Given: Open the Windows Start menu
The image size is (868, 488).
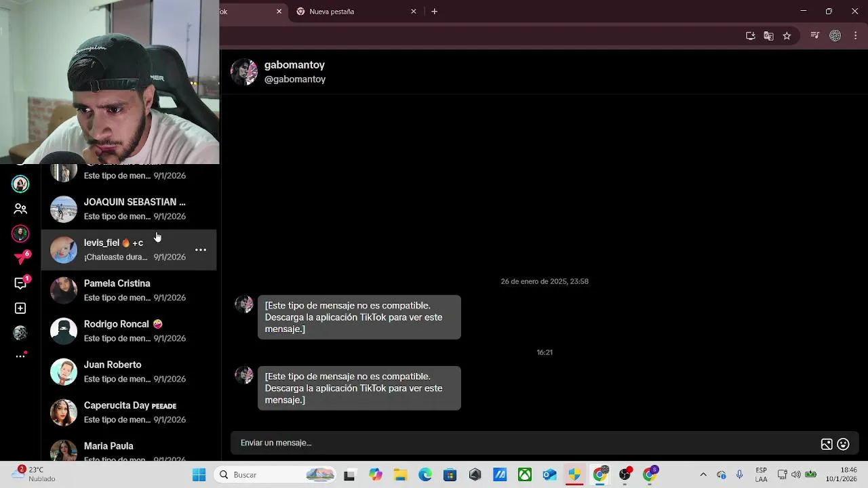Looking at the screenshot, I should (199, 474).
